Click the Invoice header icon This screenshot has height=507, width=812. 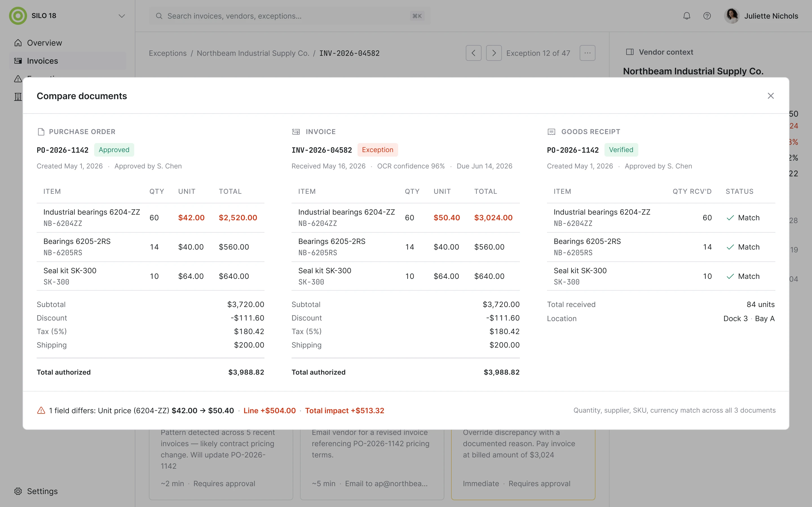pos(295,132)
